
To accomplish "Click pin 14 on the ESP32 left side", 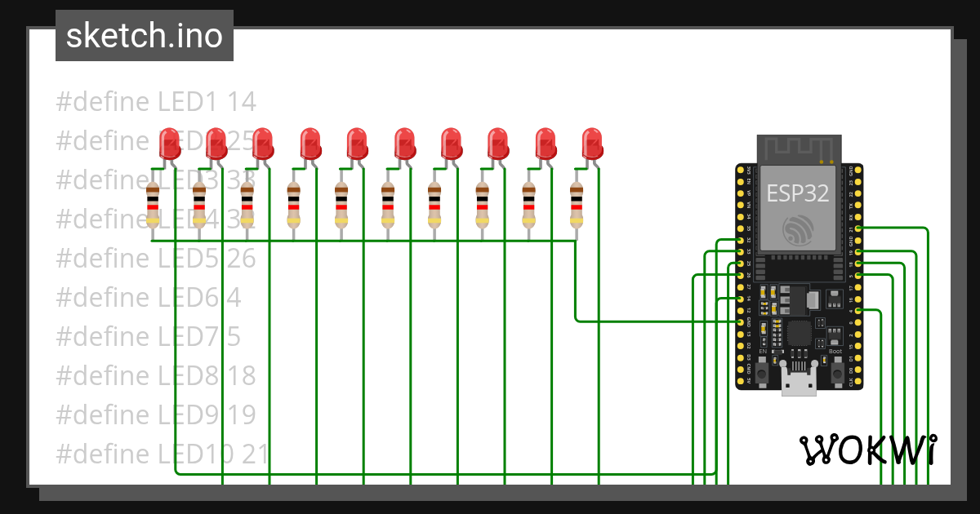I will (741, 298).
